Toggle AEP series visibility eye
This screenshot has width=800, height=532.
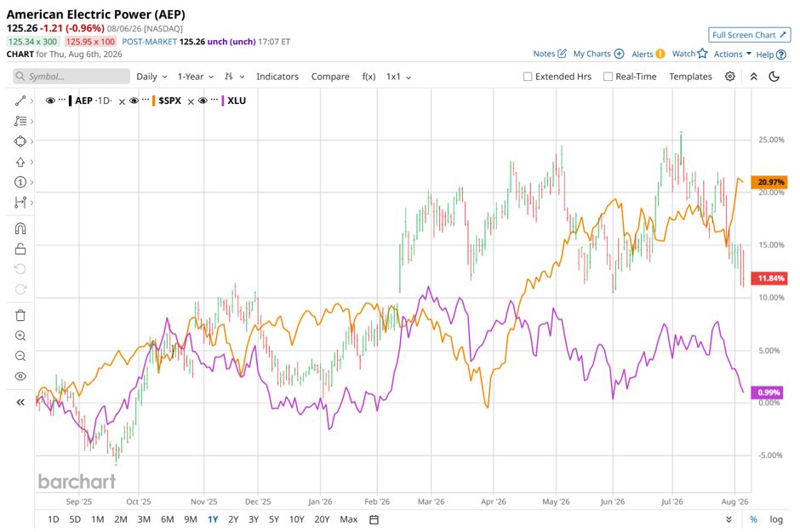pos(50,100)
